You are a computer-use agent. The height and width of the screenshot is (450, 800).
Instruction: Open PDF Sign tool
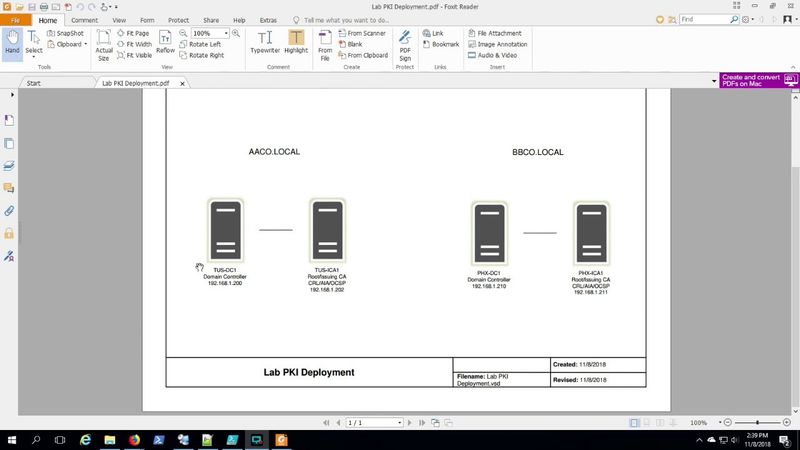click(405, 45)
